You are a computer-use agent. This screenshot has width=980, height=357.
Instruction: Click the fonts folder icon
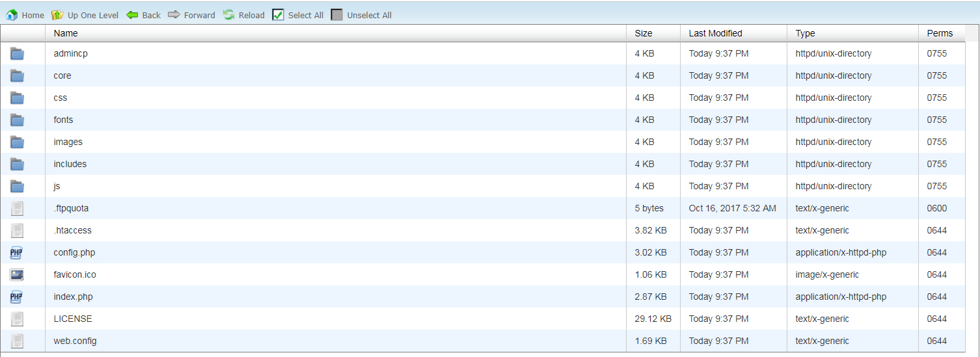17,120
